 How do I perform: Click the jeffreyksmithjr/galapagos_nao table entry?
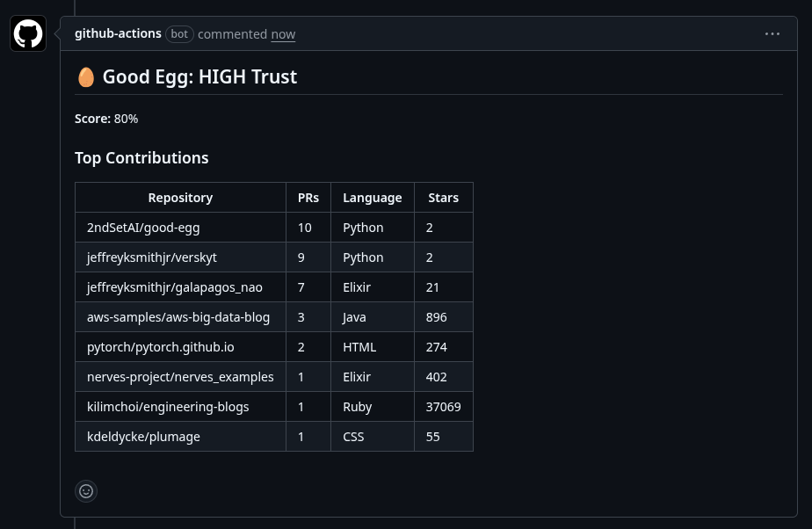point(174,287)
